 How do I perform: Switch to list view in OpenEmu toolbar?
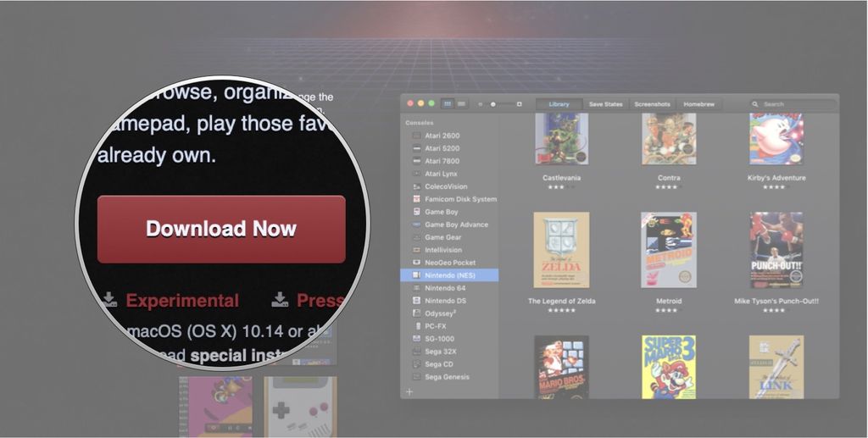[x=461, y=104]
